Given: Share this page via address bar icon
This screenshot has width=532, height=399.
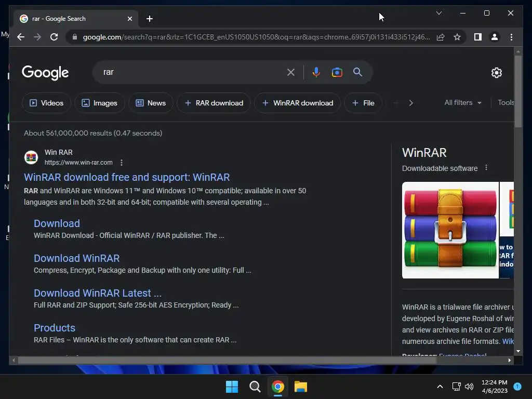Looking at the screenshot, I should pos(441,37).
